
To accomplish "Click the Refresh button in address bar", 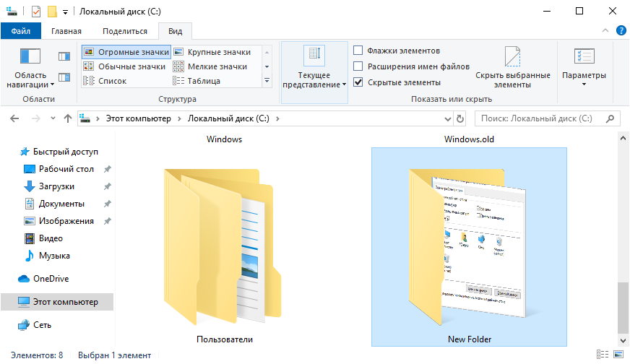I will pyautogui.click(x=459, y=118).
